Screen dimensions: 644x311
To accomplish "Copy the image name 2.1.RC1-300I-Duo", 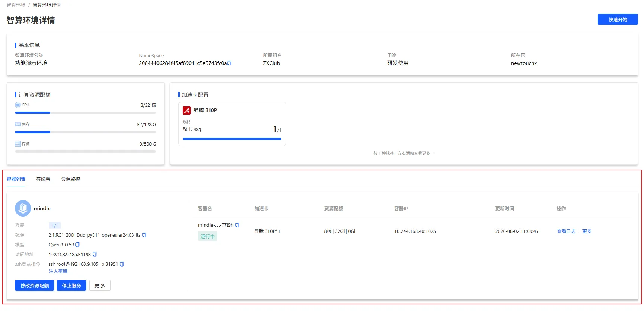I will [x=144, y=235].
